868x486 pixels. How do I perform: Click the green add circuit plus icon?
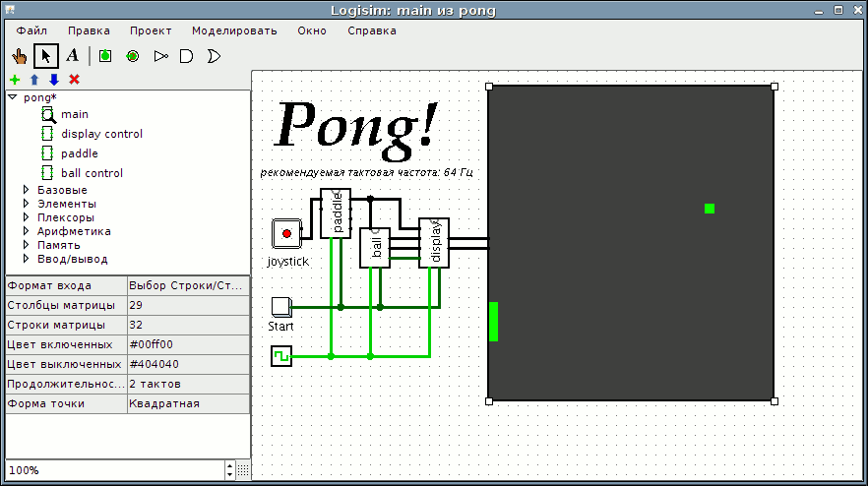pos(15,80)
